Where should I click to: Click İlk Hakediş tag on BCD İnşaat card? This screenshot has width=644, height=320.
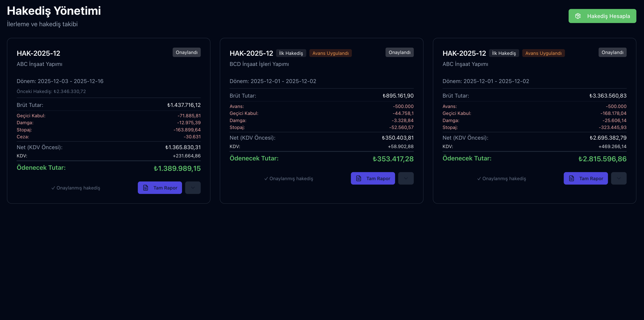[291, 53]
